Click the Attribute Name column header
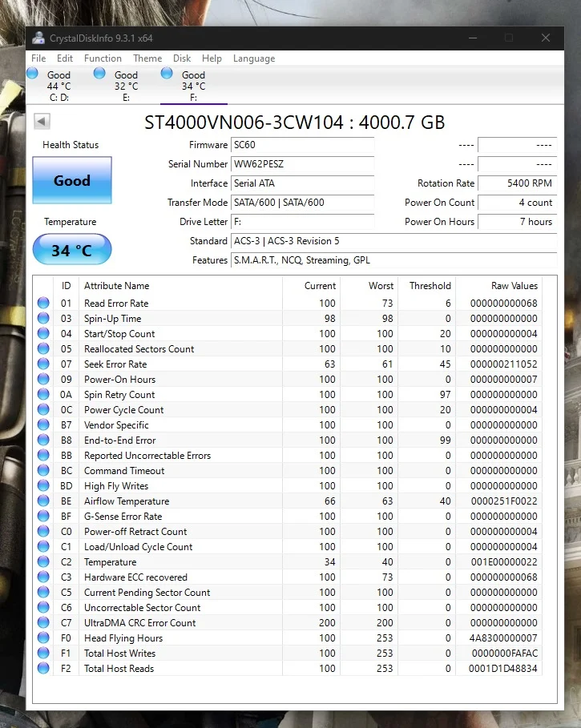The image size is (581, 728). point(180,286)
